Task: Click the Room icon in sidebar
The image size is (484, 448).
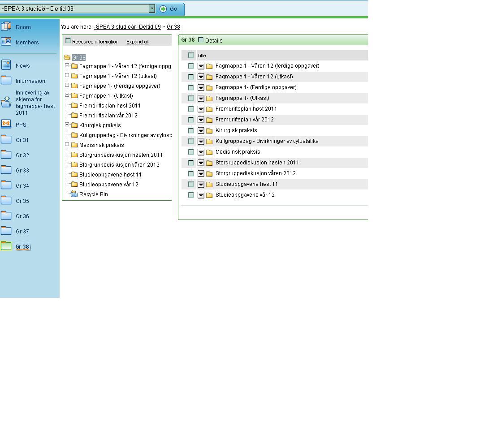Action: click(6, 26)
